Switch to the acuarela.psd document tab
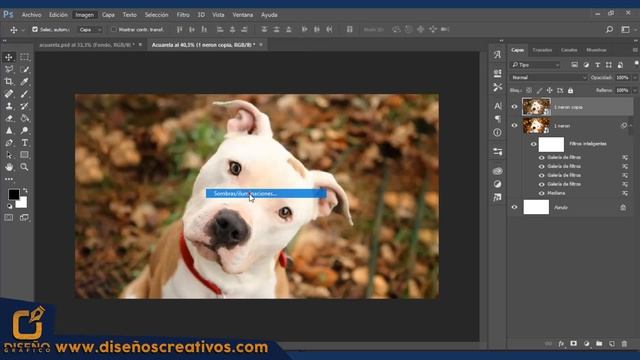 click(x=87, y=45)
